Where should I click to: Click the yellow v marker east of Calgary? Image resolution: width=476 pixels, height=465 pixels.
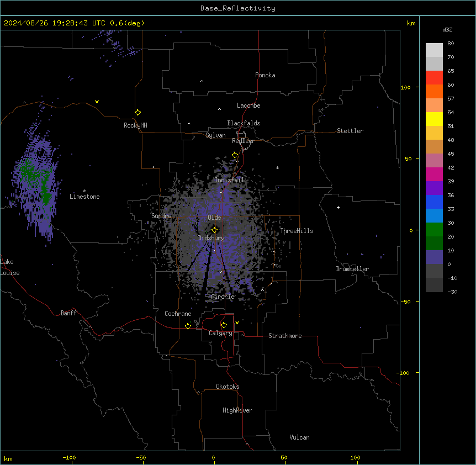(x=237, y=323)
